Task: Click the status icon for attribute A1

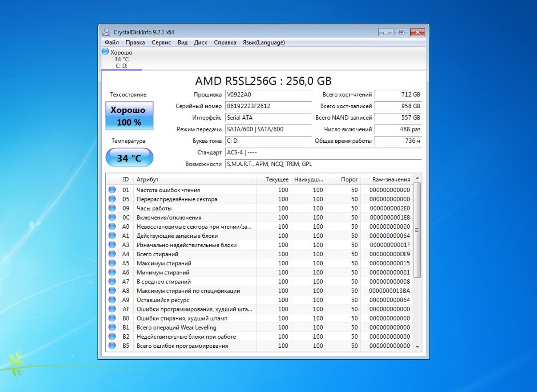Action: point(112,236)
